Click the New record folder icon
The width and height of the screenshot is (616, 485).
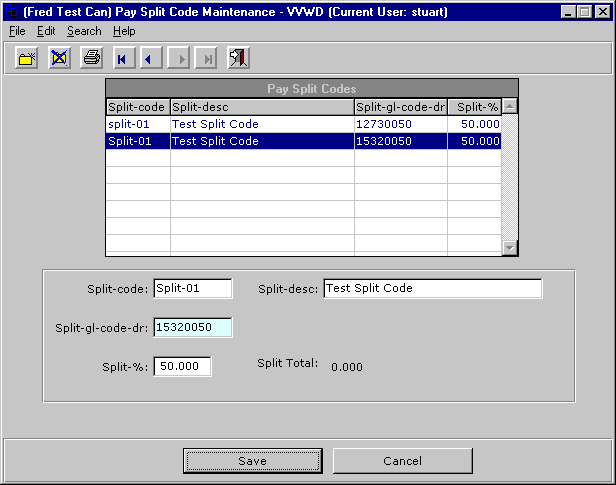coord(27,58)
